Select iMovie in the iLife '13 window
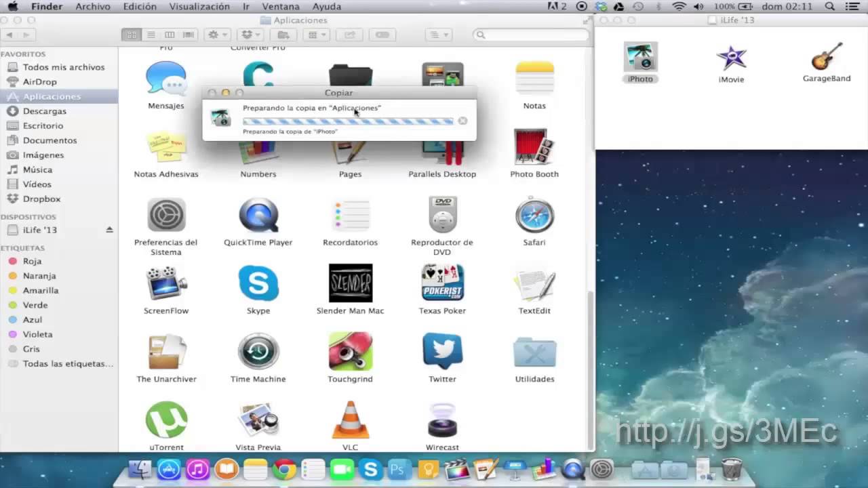868x488 pixels. (732, 58)
